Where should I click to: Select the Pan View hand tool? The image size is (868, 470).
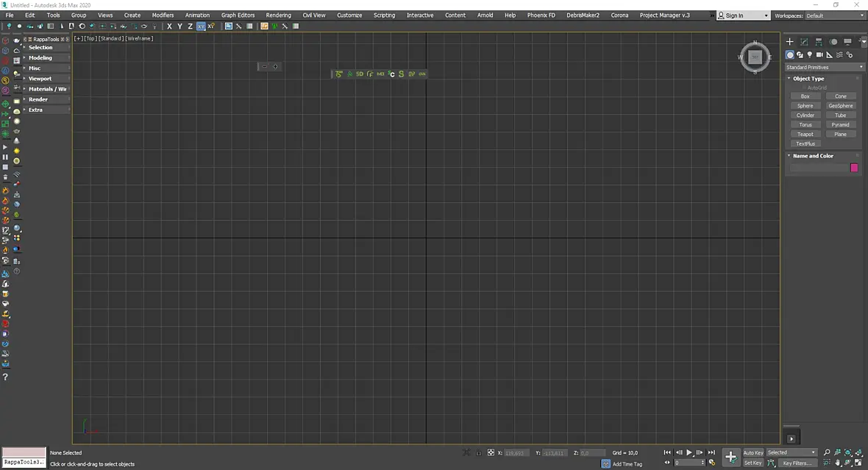[x=838, y=463]
